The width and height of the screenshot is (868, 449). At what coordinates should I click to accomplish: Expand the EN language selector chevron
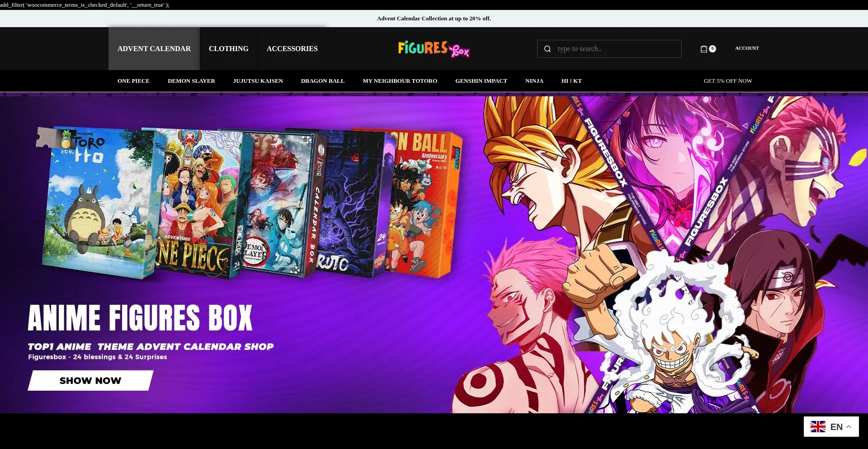point(849,426)
